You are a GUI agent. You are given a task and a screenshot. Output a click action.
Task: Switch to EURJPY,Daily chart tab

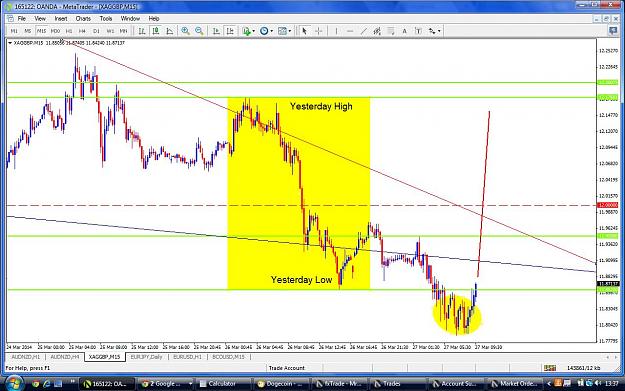click(146, 357)
